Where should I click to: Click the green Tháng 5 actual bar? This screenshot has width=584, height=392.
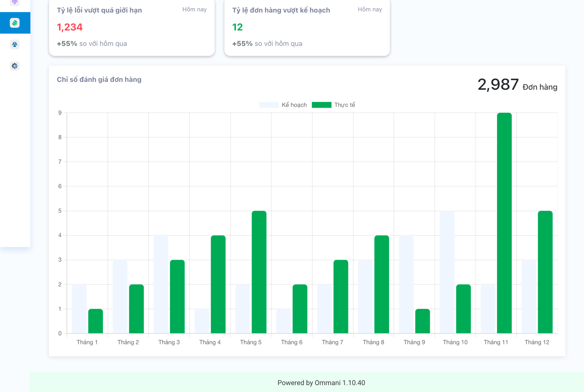[259, 272]
